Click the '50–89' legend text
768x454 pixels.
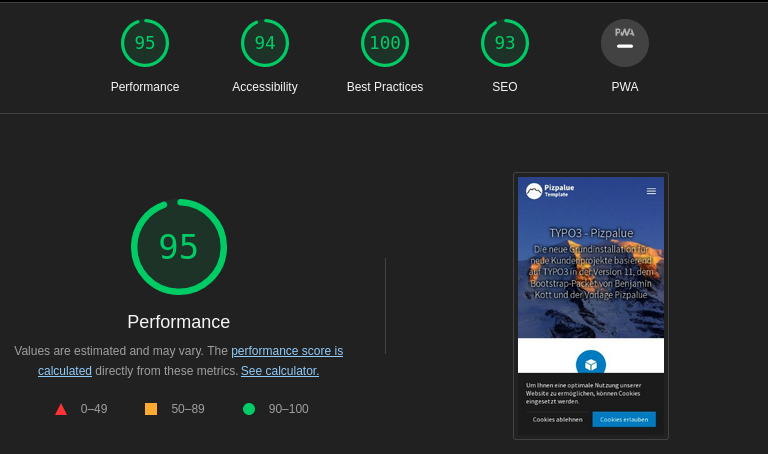point(188,409)
